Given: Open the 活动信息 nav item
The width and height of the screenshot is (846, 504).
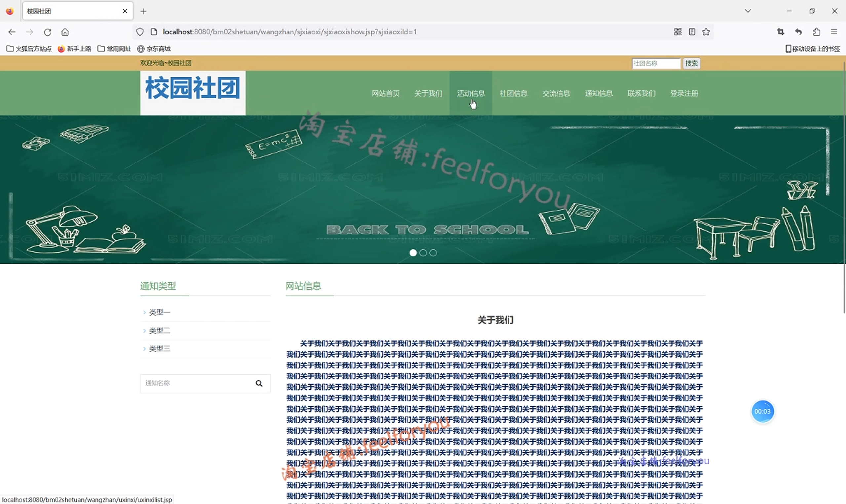Looking at the screenshot, I should (x=471, y=93).
